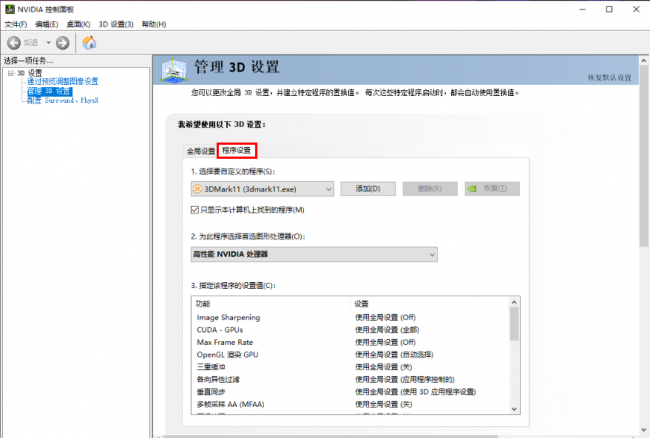This screenshot has width=650, height=438.
Task: Click the settings list scroll down arrow
Action: [514, 409]
